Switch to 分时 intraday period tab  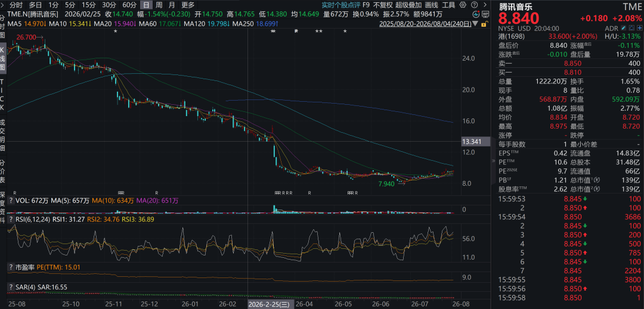click(17, 5)
